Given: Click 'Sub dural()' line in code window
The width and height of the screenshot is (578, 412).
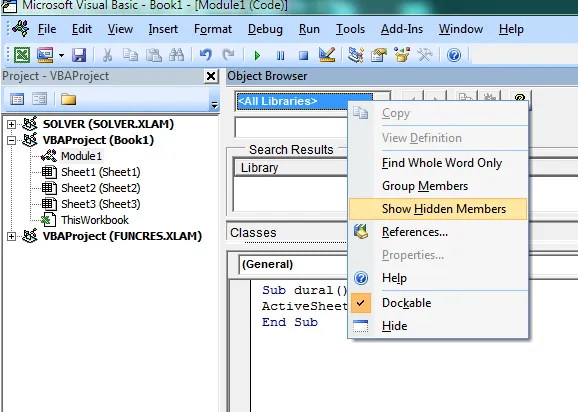Looking at the screenshot, I should click(x=304, y=290).
